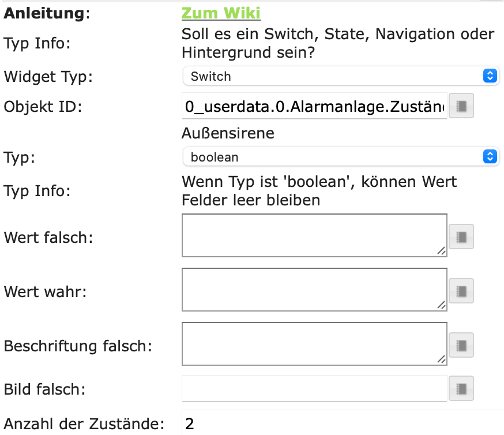Click the Außensirene object name text
This screenshot has height=435, width=504.
[x=228, y=134]
